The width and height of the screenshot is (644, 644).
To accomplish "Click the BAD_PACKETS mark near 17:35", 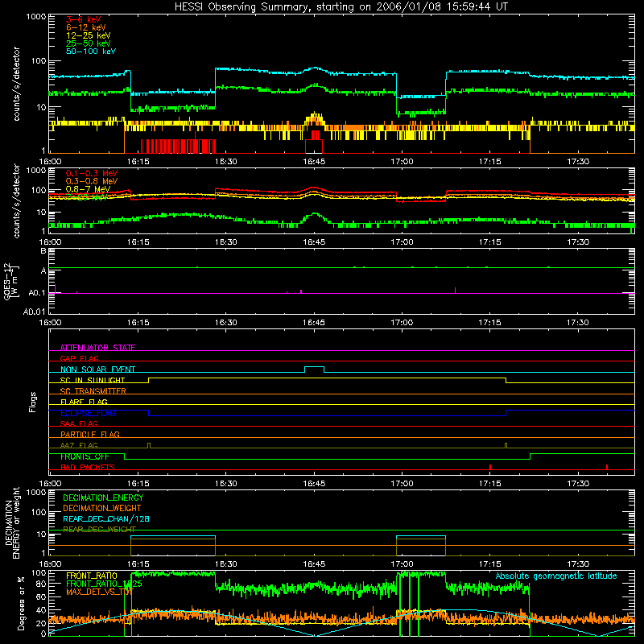I will (x=607, y=467).
